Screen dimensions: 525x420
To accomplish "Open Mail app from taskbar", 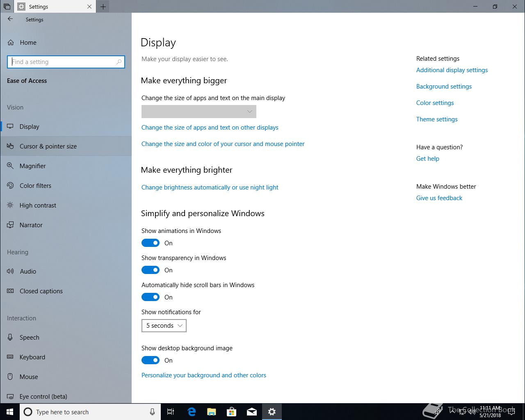I will click(252, 412).
